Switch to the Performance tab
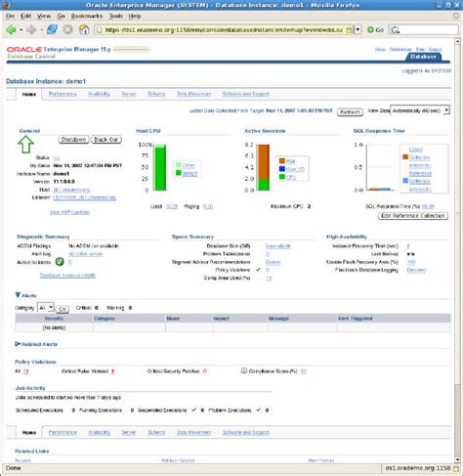 63,94
